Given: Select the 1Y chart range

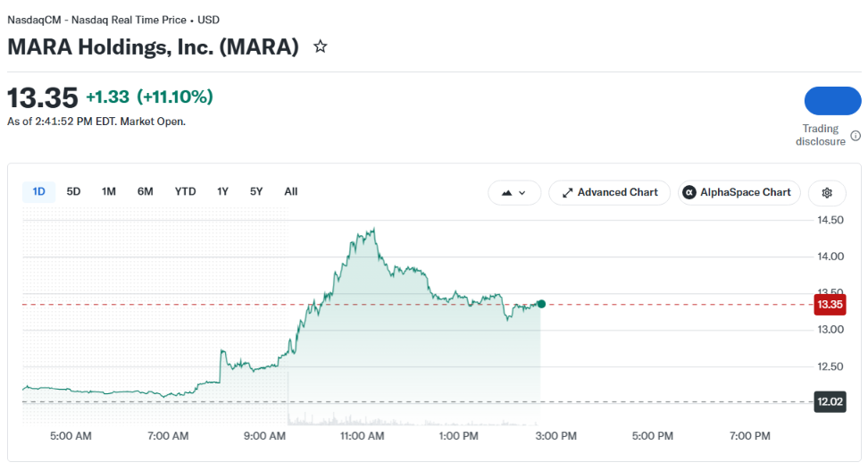Looking at the screenshot, I should (222, 192).
